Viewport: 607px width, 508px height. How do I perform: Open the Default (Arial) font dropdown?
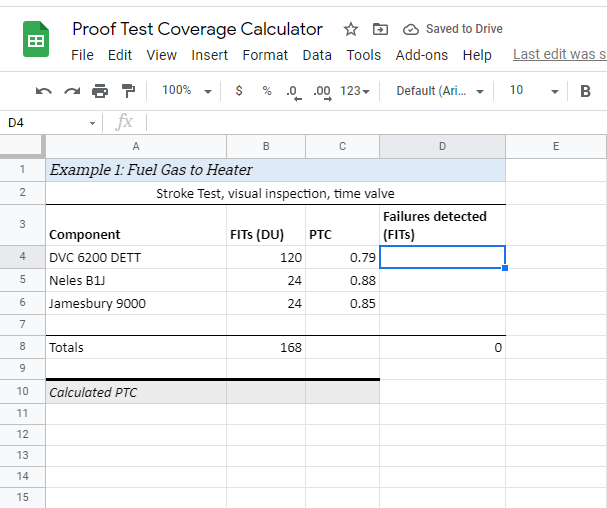(x=440, y=91)
